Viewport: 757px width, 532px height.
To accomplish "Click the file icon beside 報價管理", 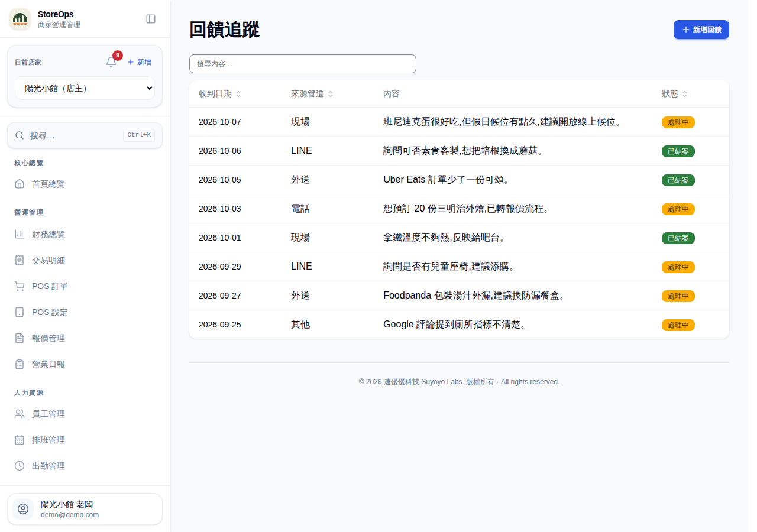I will tap(20, 338).
